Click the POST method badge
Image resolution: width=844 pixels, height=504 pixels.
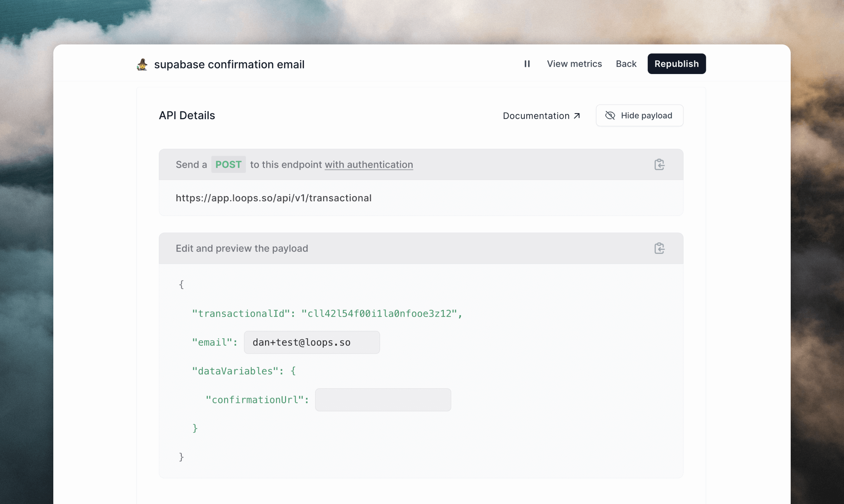(x=228, y=165)
